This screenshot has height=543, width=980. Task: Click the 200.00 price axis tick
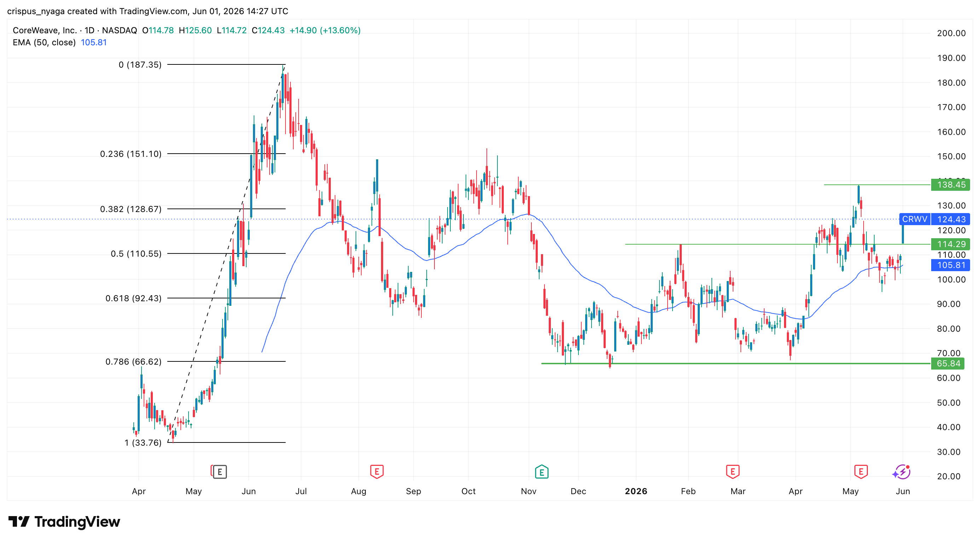click(951, 33)
